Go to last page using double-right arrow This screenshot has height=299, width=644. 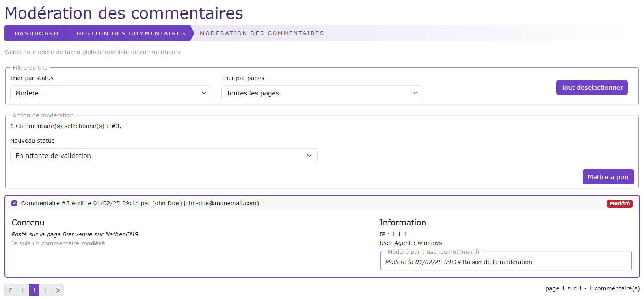tap(58, 290)
